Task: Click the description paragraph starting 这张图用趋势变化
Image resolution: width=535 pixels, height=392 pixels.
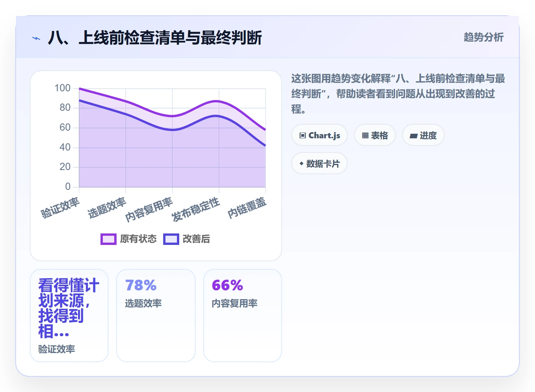Action: [x=398, y=94]
